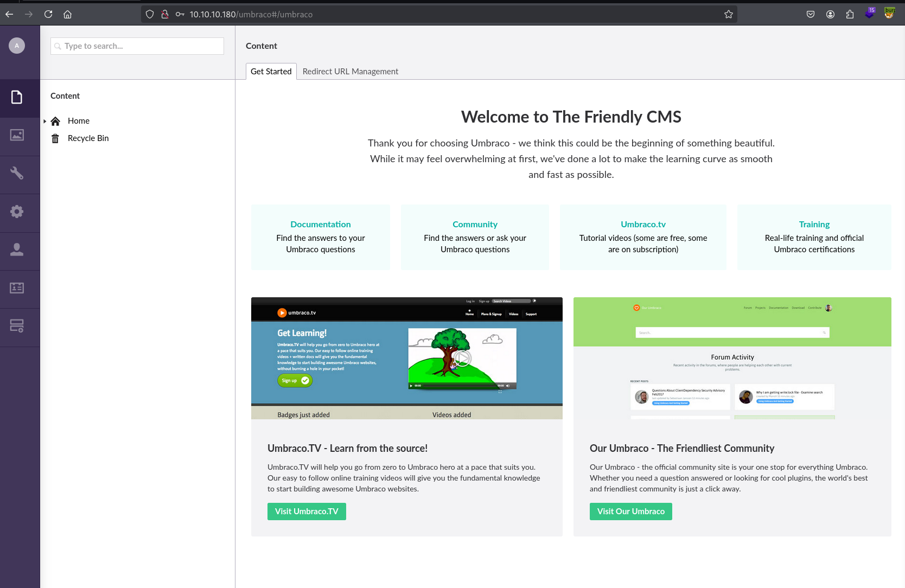This screenshot has height=588, width=905.
Task: Expand the Home tree node
Action: (x=45, y=121)
